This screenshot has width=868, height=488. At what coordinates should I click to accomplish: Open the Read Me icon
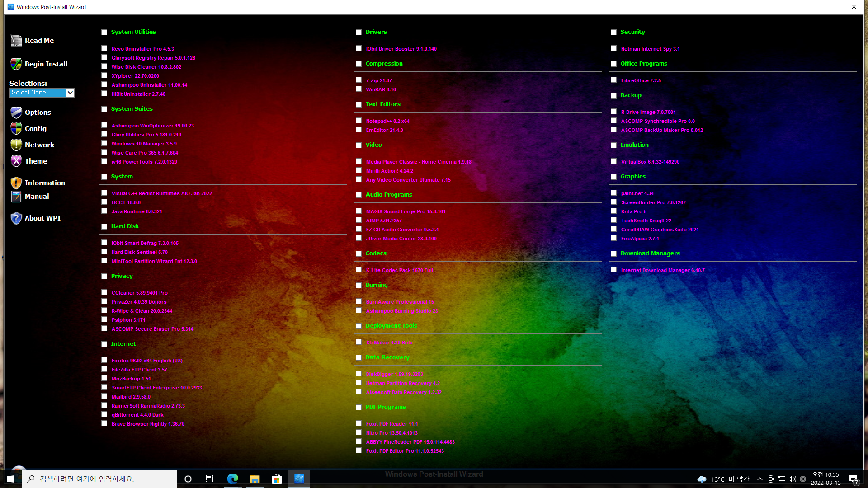[16, 41]
